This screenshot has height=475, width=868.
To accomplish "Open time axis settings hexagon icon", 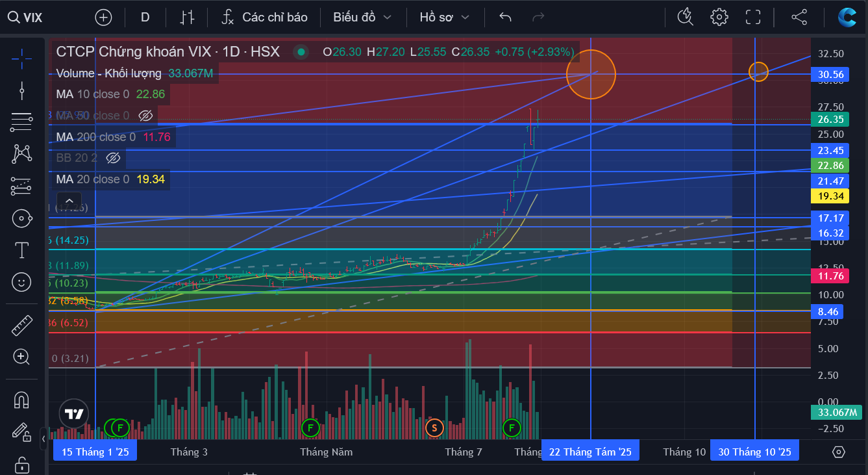I will [838, 452].
